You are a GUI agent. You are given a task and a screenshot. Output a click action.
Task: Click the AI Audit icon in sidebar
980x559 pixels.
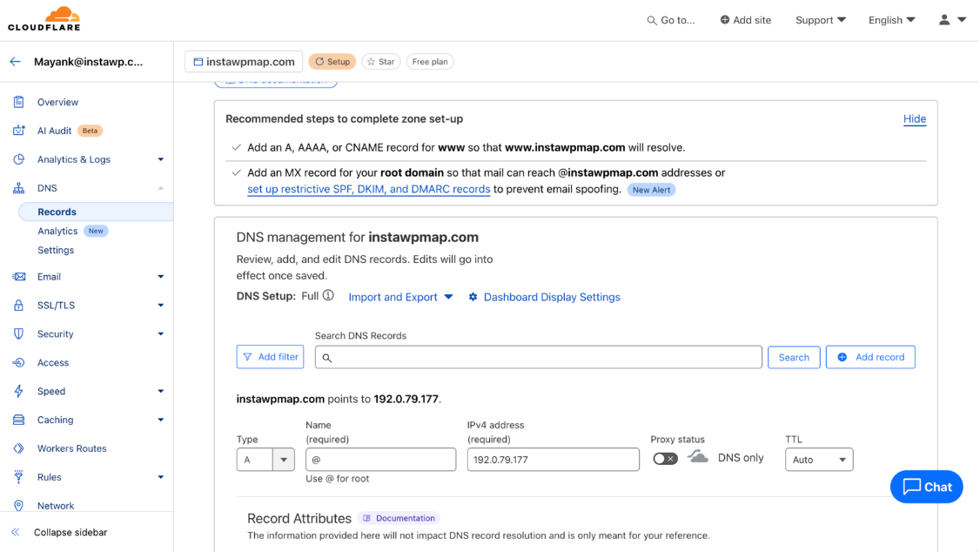tap(19, 131)
